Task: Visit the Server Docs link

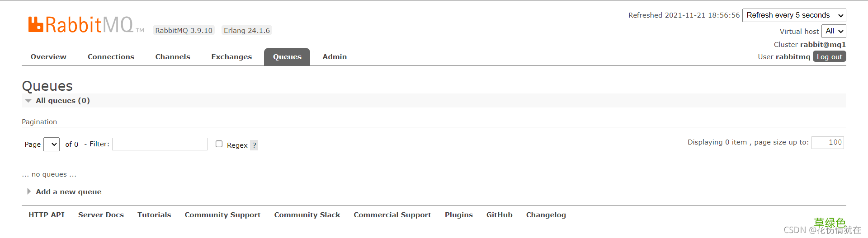Action: 101,215
